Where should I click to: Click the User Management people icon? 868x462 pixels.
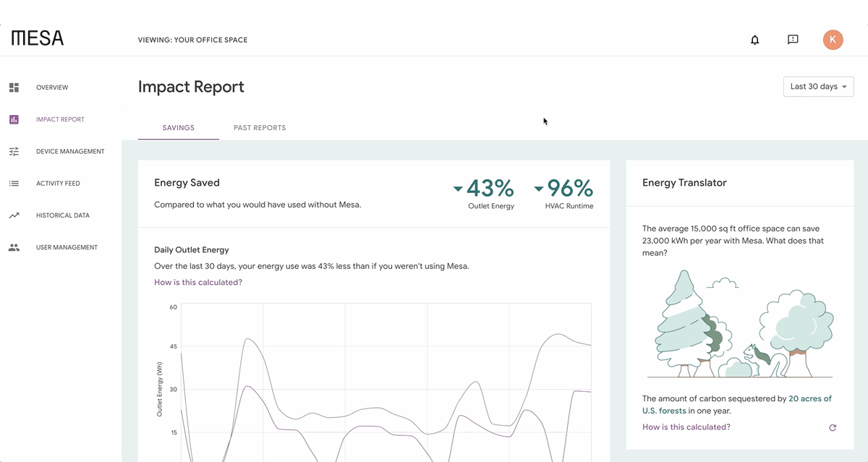point(14,247)
